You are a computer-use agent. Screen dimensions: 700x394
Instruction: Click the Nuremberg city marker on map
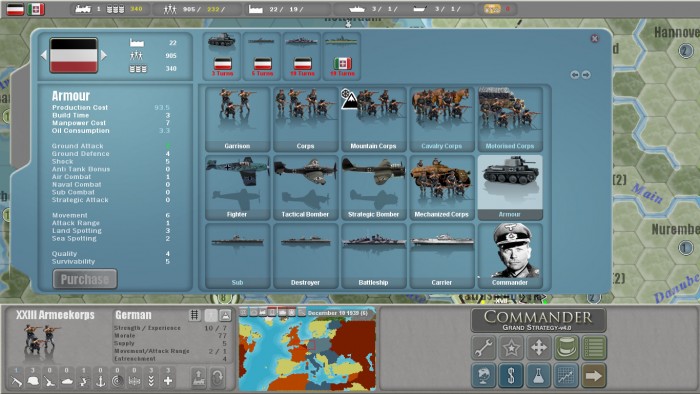tap(686, 248)
